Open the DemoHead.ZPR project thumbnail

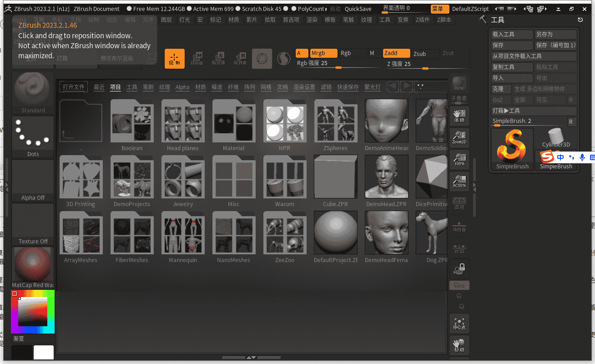coord(386,177)
